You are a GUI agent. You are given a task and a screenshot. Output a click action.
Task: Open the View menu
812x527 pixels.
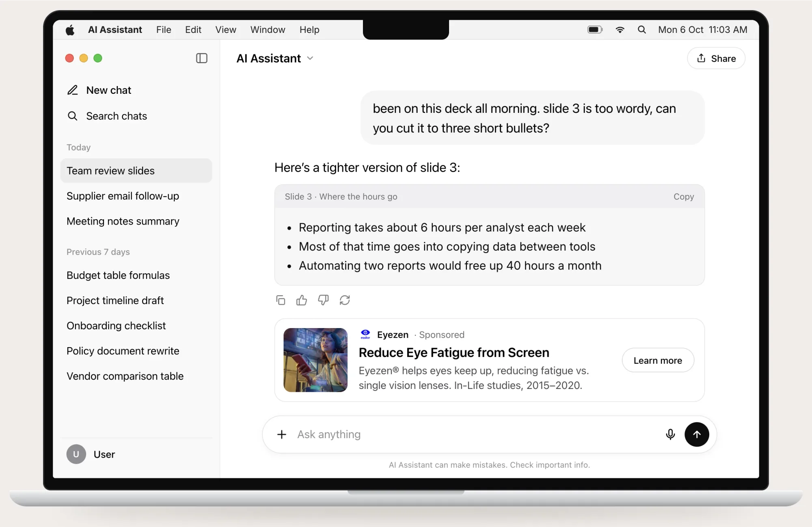[x=226, y=30]
